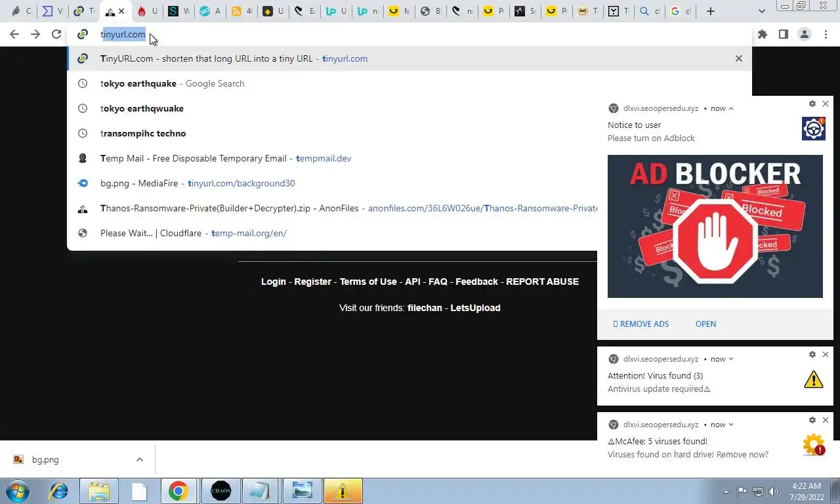Collapse the 'Notice to user' notification chevron
840x504 pixels.
(x=731, y=108)
